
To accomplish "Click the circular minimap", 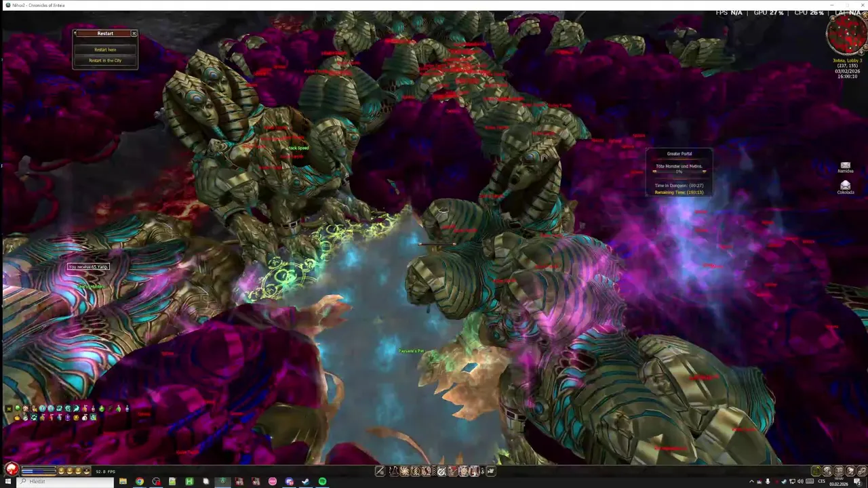I will click(x=847, y=33).
